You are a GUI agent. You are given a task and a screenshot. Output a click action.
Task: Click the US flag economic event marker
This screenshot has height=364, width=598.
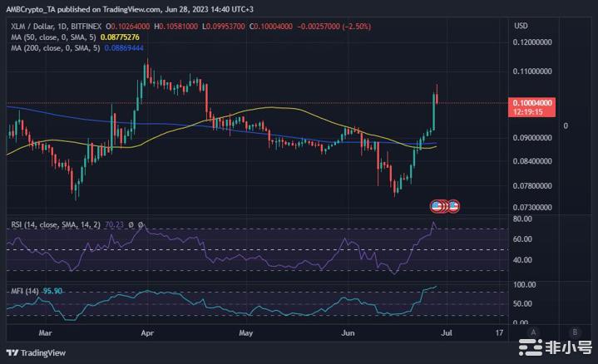436,204
